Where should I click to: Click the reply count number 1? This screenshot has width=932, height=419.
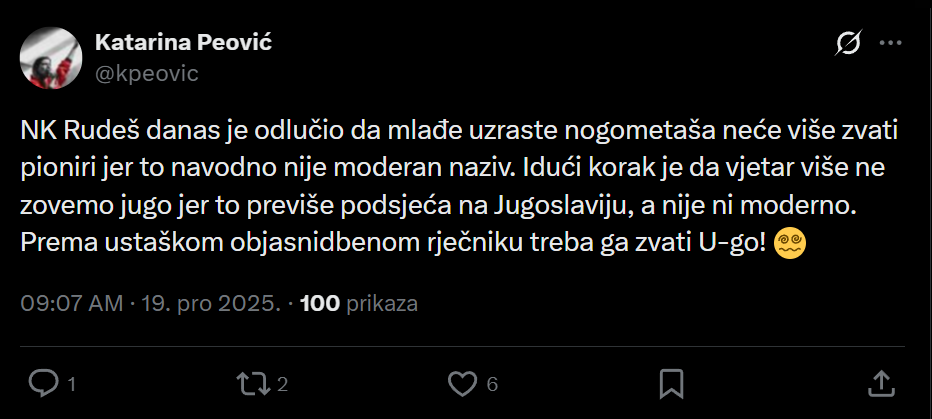point(71,384)
